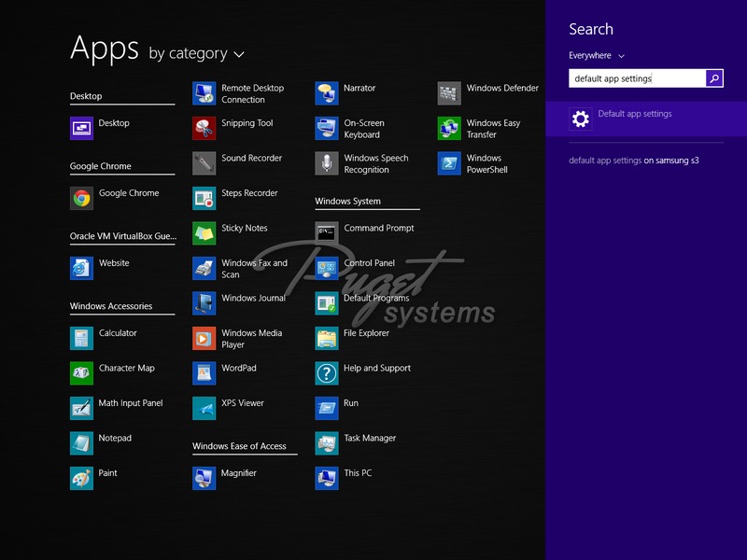This screenshot has width=747, height=560.
Task: Launch Windows Media Player icon
Action: point(204,338)
